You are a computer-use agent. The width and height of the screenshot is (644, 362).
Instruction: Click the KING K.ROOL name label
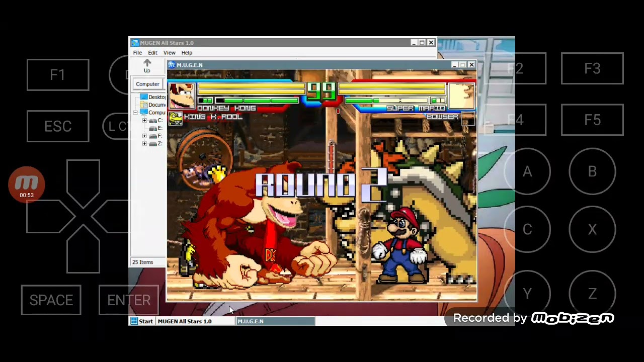tap(213, 117)
